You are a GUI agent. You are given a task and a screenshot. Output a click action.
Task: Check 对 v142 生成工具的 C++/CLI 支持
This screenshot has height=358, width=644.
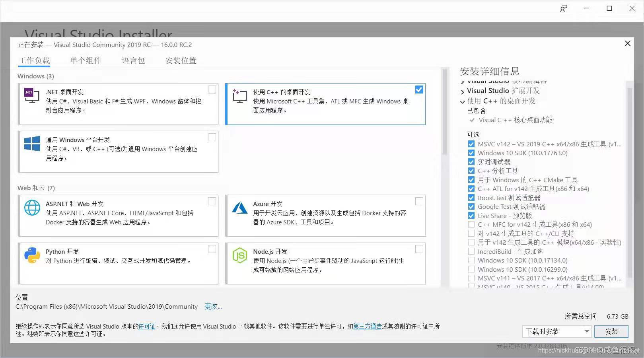pyautogui.click(x=471, y=233)
